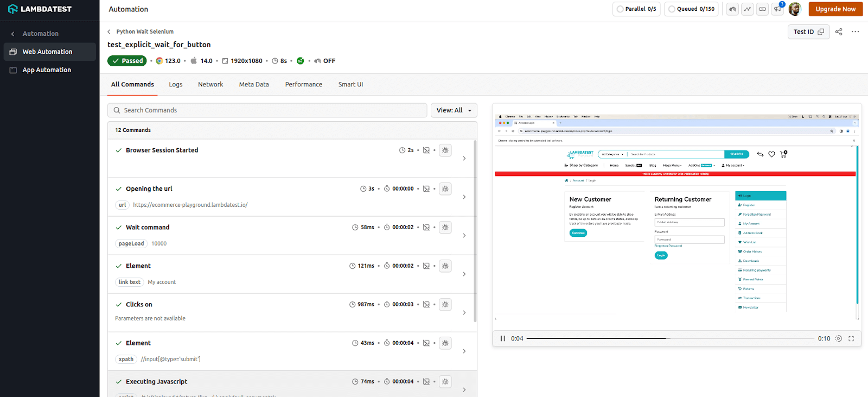Click bug icon for Element xpath command

(x=445, y=343)
